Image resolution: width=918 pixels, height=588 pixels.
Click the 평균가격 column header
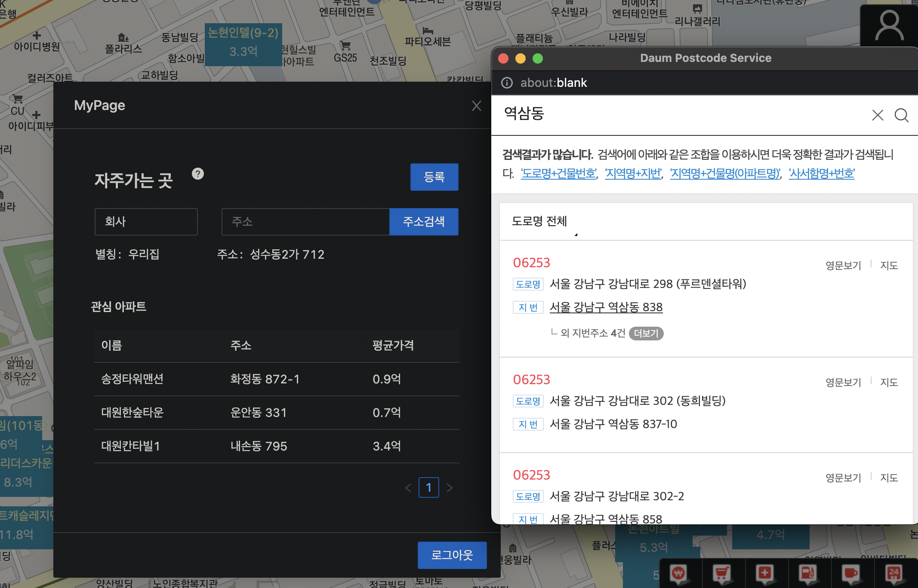tap(393, 346)
